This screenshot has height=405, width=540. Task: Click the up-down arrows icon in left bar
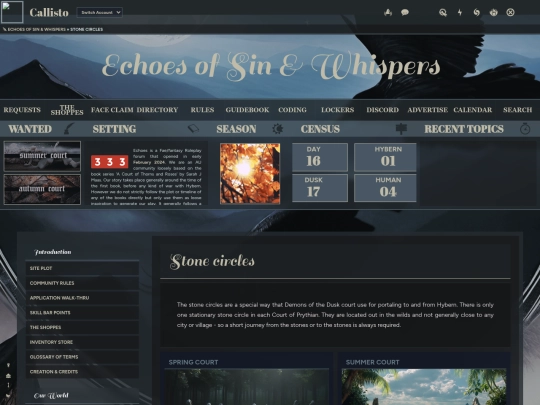pyautogui.click(x=8, y=385)
